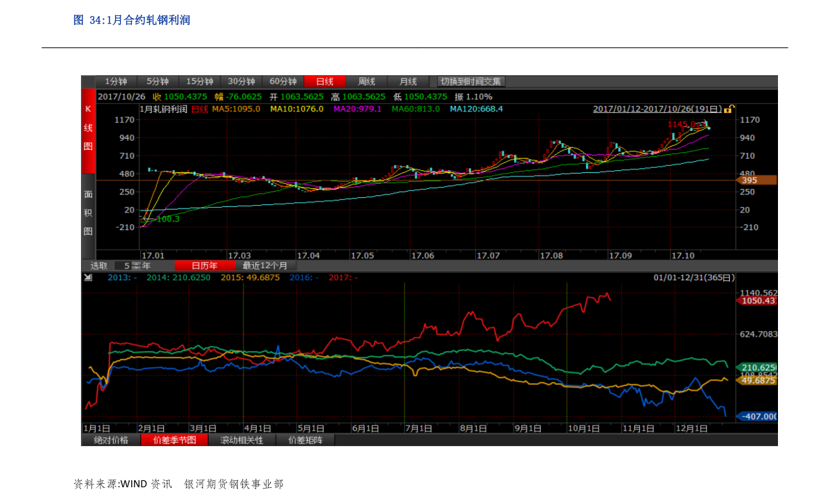Click the small arrow icon left of 2013 legend

tap(88, 277)
